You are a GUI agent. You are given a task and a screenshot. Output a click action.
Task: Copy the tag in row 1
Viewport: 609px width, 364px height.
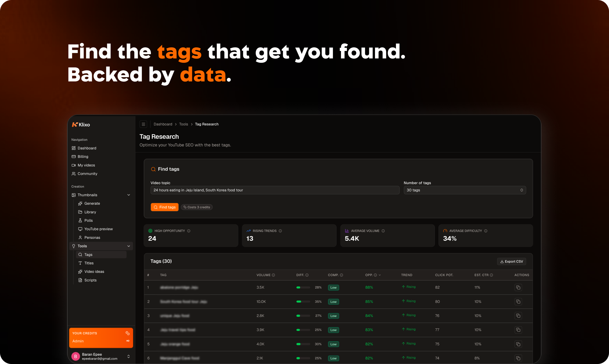(518, 287)
